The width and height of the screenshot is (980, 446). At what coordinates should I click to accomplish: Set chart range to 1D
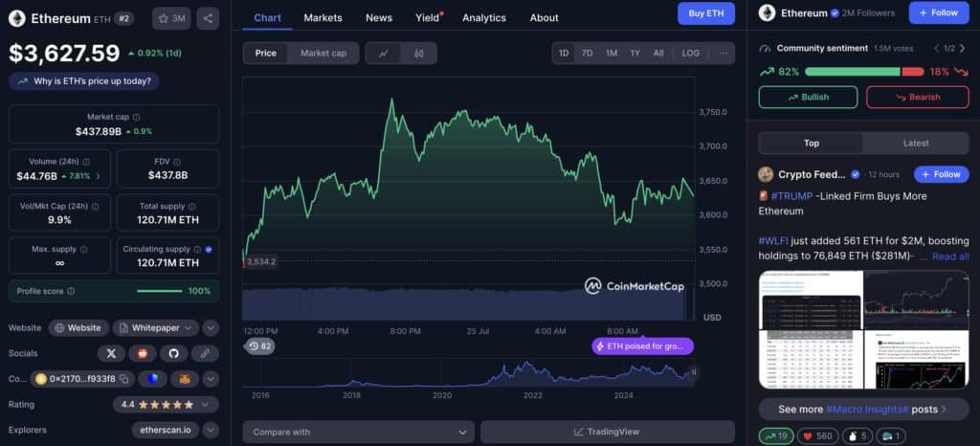[x=564, y=53]
